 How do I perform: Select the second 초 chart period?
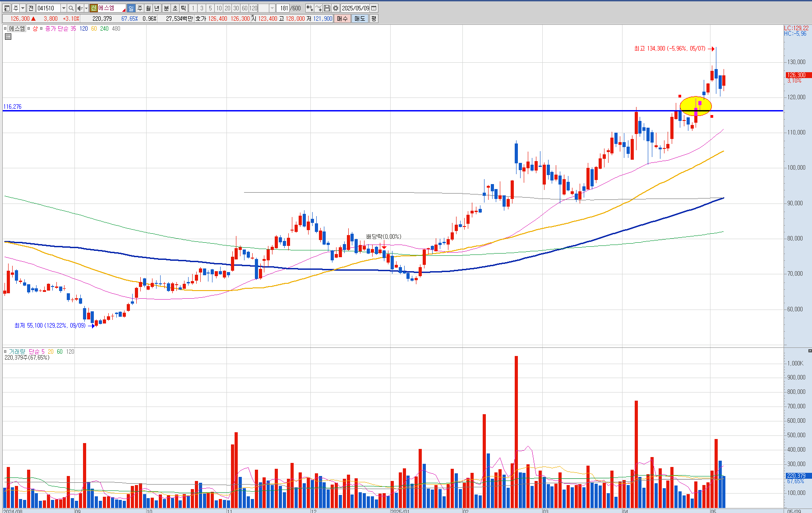pyautogui.click(x=175, y=8)
